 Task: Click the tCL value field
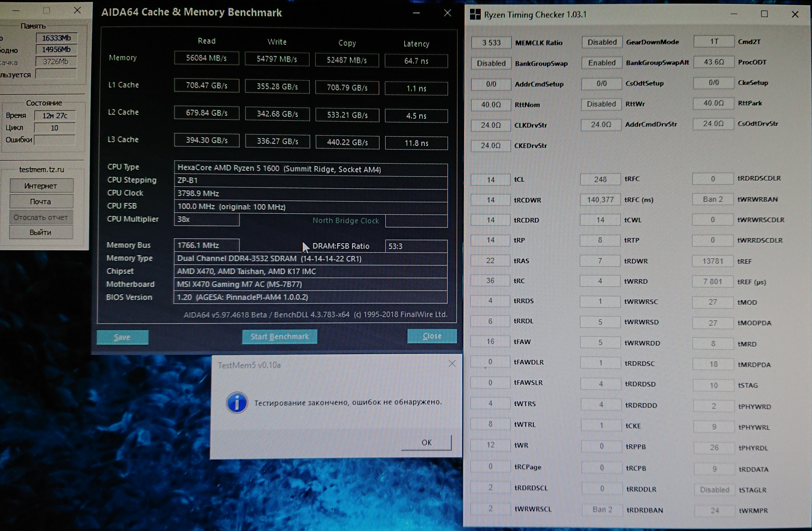[490, 179]
